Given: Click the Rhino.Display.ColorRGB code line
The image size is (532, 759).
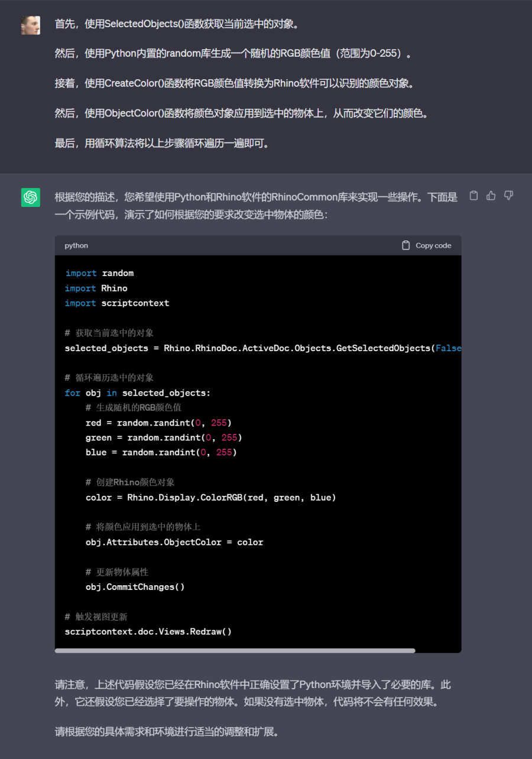Looking at the screenshot, I should pyautogui.click(x=210, y=497).
